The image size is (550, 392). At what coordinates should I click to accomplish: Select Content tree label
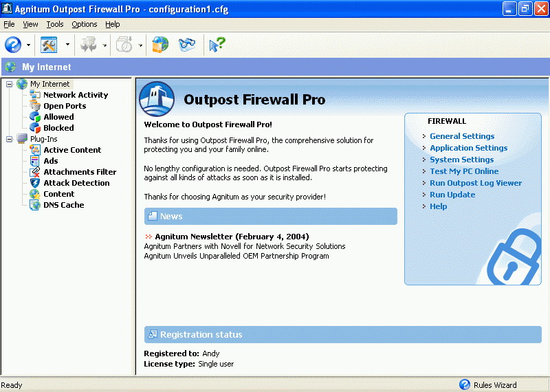pyautogui.click(x=59, y=194)
